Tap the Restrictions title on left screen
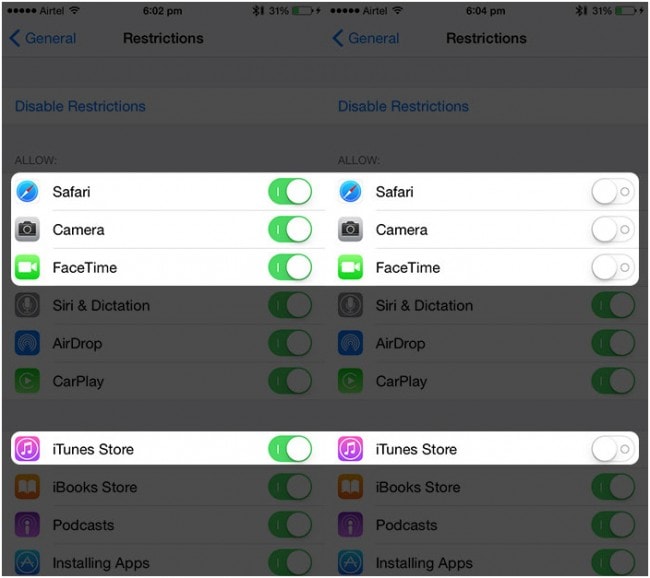Screen dimensions: 650x578 click(x=163, y=39)
